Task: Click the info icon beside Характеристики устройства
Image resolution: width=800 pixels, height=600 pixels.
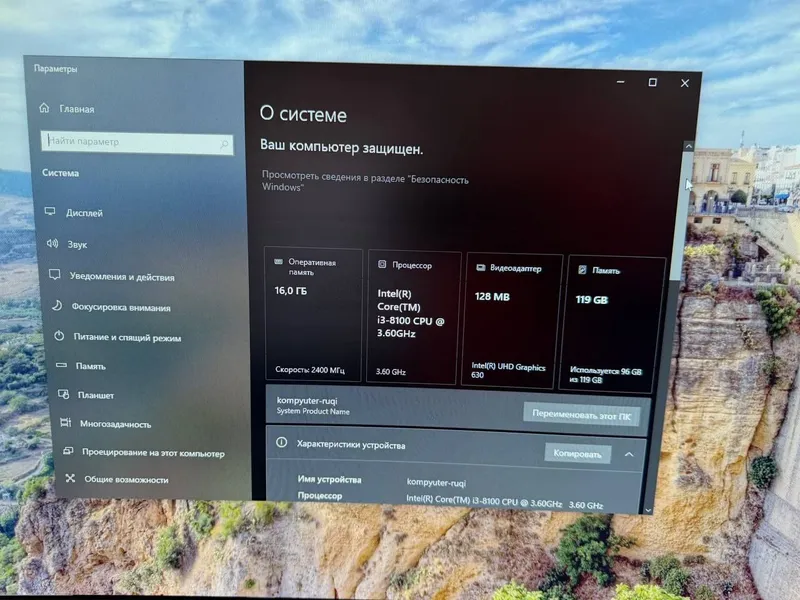Action: pos(282,442)
